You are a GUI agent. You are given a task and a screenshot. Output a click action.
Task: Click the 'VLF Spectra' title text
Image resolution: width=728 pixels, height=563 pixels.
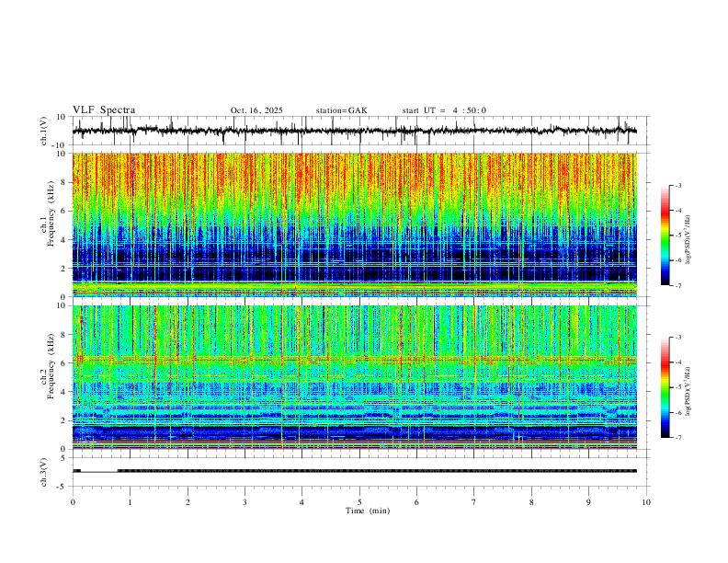(x=104, y=110)
